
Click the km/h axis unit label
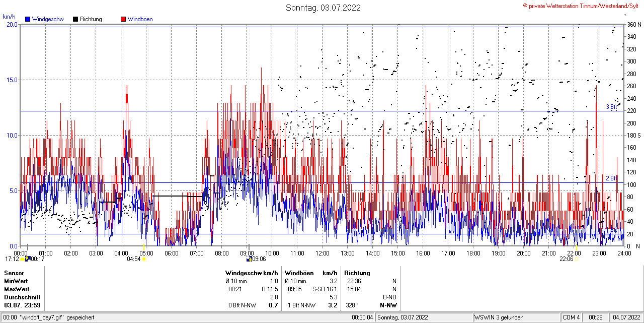pyautogui.click(x=10, y=17)
